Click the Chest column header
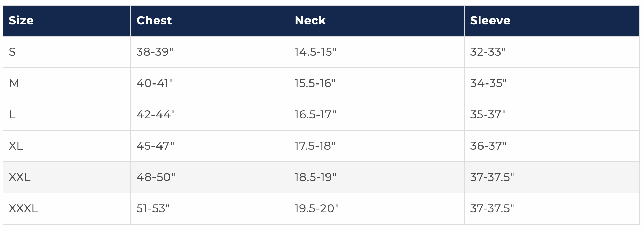 coord(154,21)
